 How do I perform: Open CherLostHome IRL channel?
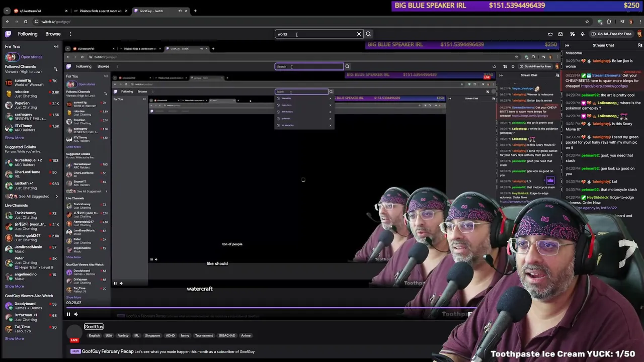32,174
